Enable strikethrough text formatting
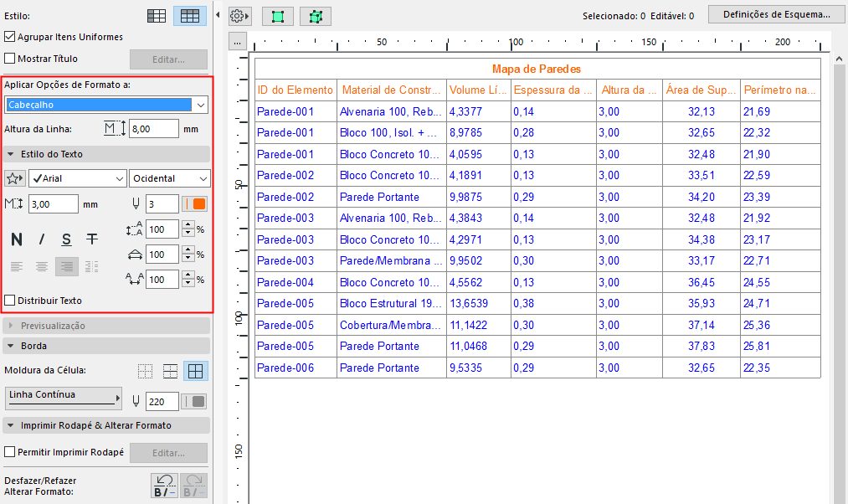 click(x=92, y=239)
